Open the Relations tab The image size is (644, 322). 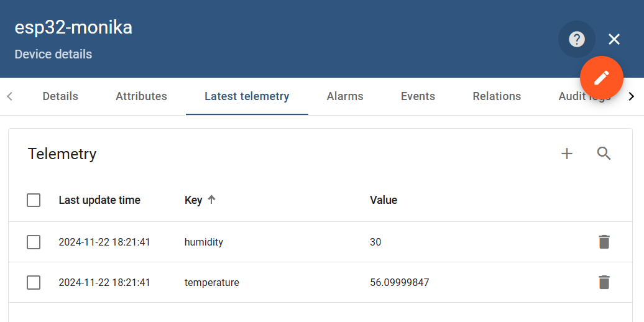(x=497, y=96)
